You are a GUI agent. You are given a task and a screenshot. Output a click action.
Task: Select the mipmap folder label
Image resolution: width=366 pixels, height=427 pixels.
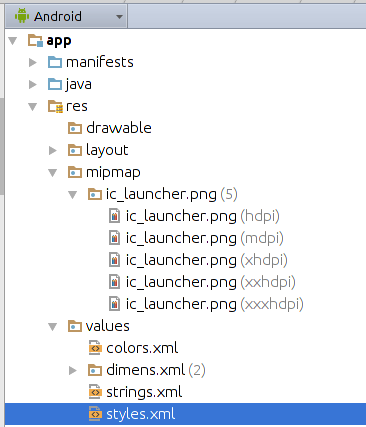(113, 173)
